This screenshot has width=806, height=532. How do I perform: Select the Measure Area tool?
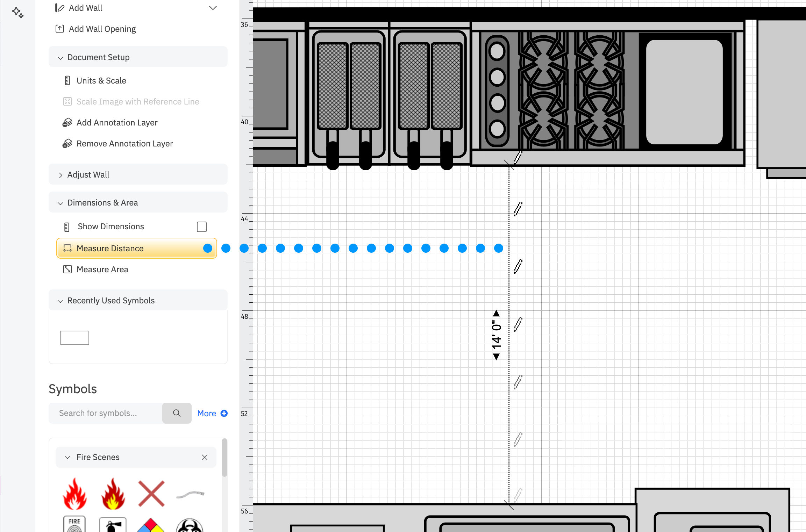coord(102,269)
